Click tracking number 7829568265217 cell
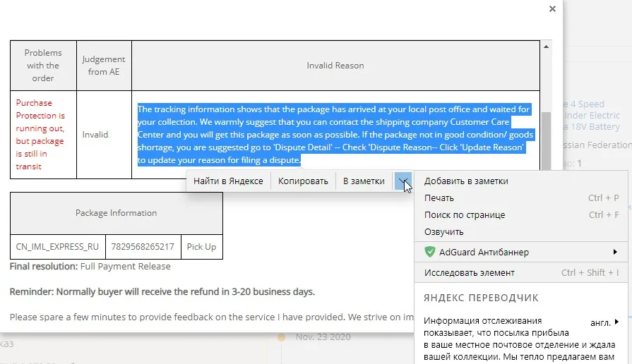Screen dimensions: 632x364 pyautogui.click(x=143, y=247)
